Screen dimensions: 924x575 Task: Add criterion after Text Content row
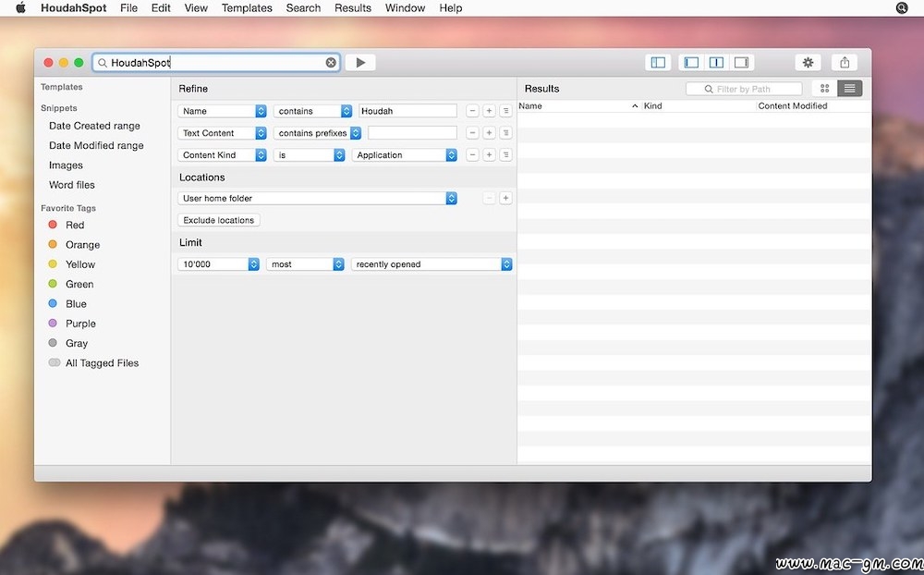point(489,133)
